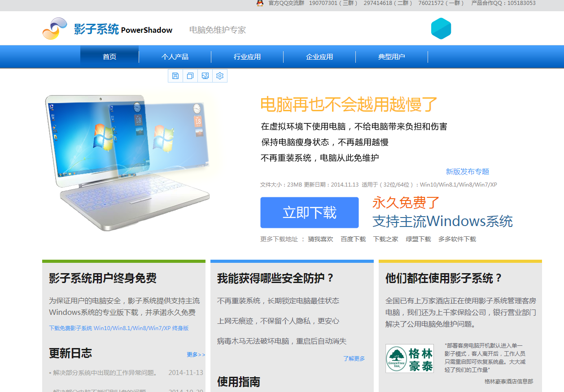Click QQ group number 76021572（一群）
This screenshot has width=564, height=392.
pos(441,3)
